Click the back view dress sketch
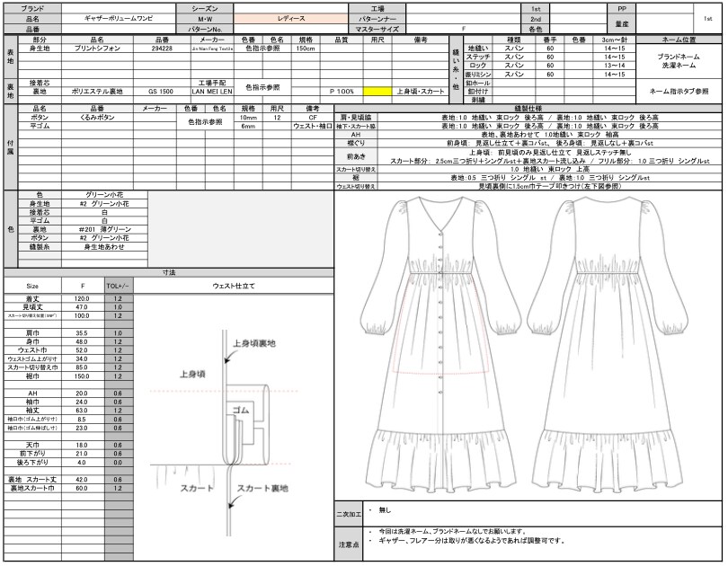Viewport: 728px width, 566px height. [x=607, y=344]
